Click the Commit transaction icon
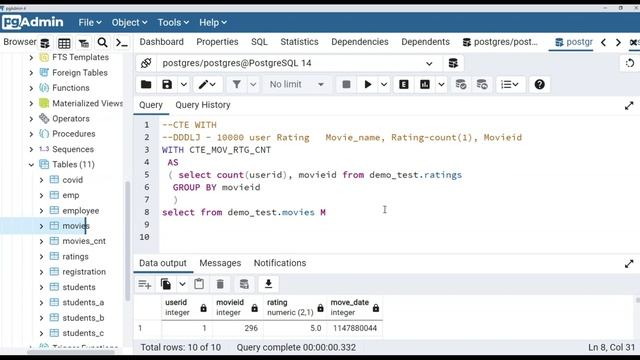 pyautogui.click(x=461, y=84)
